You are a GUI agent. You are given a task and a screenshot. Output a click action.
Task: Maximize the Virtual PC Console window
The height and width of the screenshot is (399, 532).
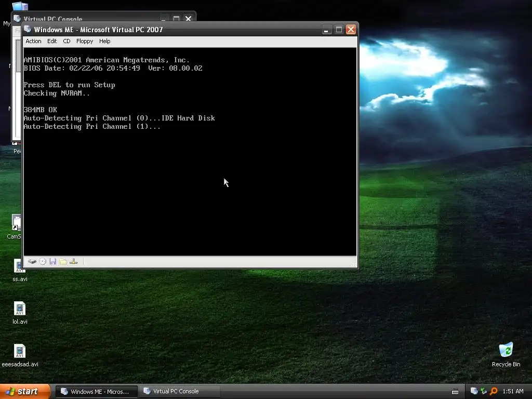coord(176,18)
